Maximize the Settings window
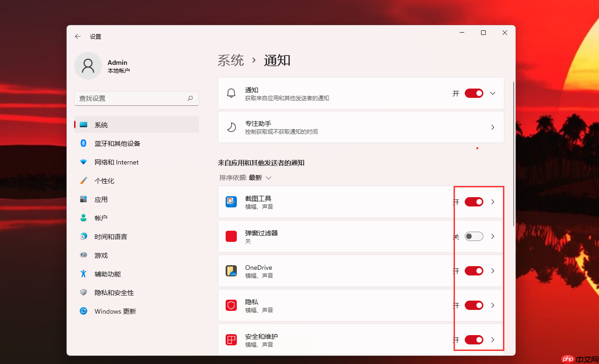The width and height of the screenshot is (599, 364). point(483,33)
